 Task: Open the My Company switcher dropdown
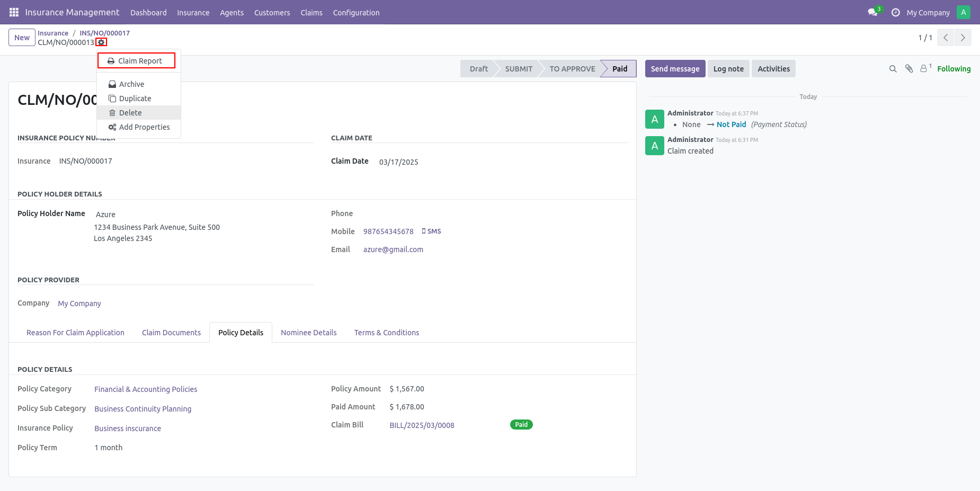coord(928,12)
